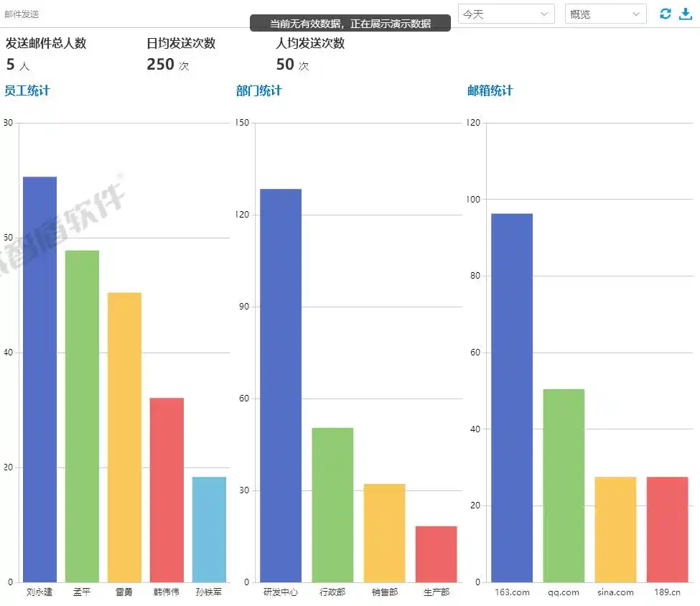Screen dimensions: 700x606
Task: Click the 163.com mailbox bar
Action: (512, 398)
